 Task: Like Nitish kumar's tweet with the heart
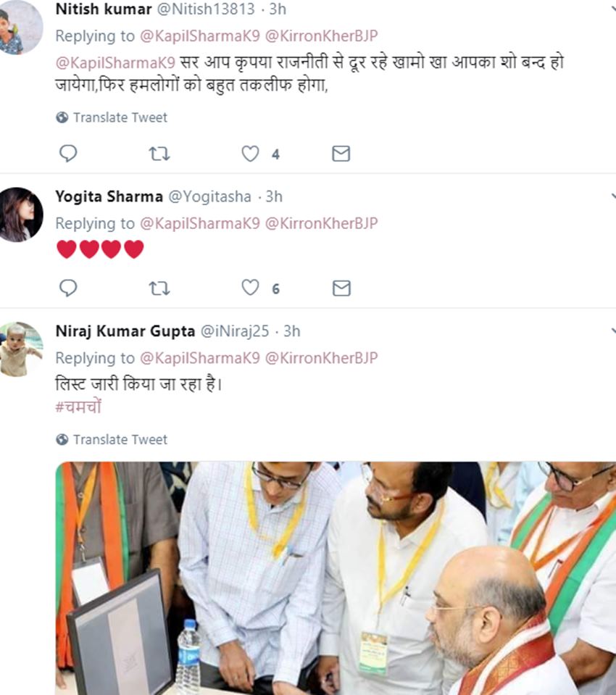coord(250,154)
